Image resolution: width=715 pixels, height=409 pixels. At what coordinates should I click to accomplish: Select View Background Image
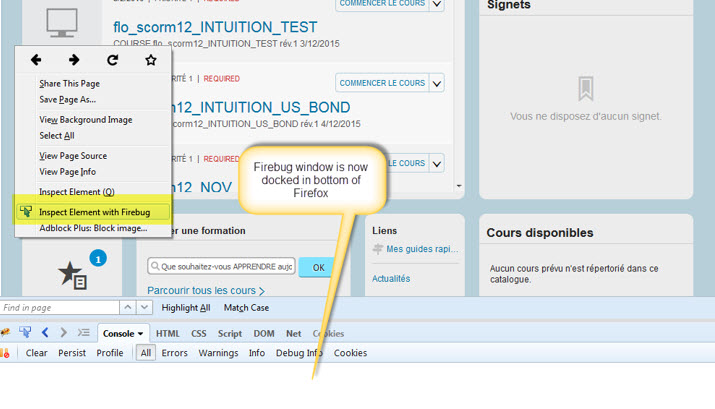click(86, 119)
